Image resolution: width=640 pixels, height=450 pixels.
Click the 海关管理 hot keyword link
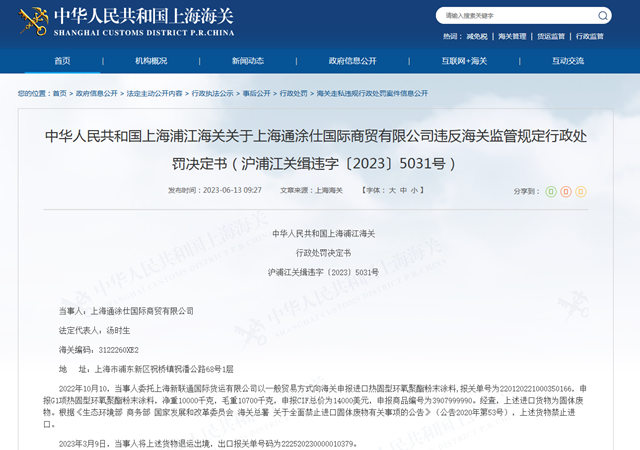[512, 36]
